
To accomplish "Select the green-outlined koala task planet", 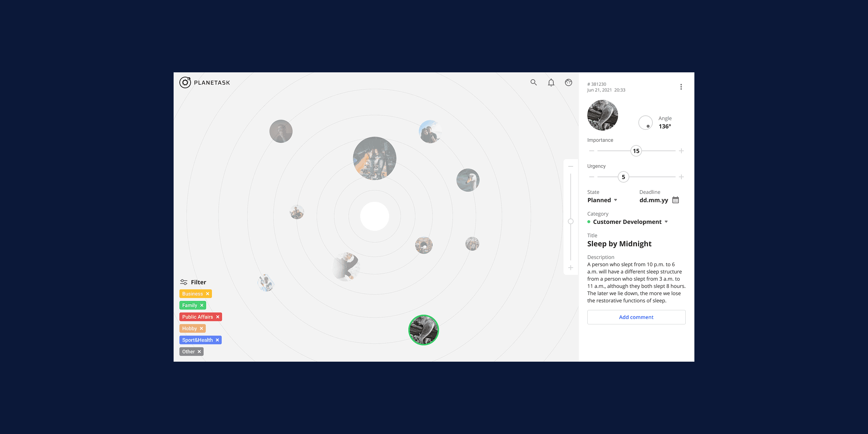I will point(424,330).
